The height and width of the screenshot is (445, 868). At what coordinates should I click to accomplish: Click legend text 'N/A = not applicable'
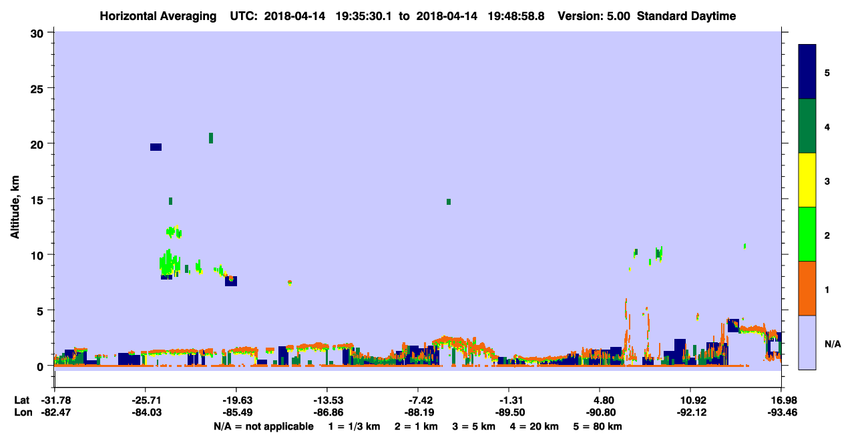(263, 426)
